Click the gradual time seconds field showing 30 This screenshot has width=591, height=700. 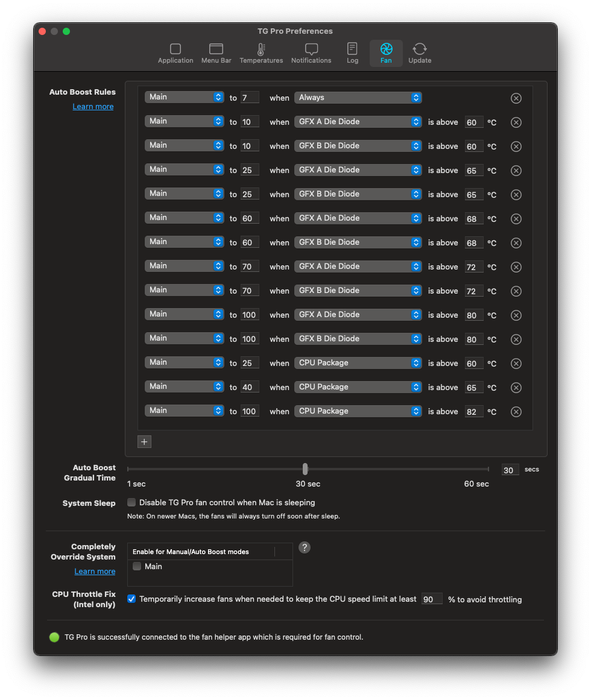point(510,470)
